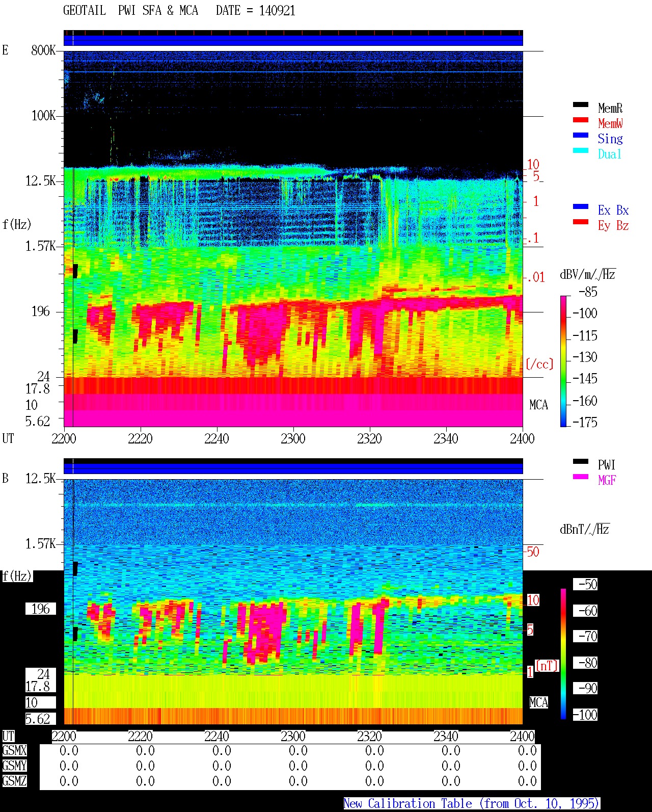652x812 pixels.
Task: Click the black PWI legend swatch
Action: (581, 461)
